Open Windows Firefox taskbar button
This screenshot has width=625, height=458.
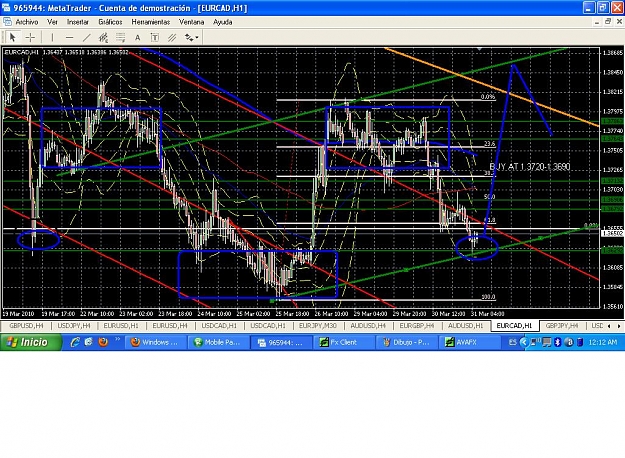[x=155, y=342]
